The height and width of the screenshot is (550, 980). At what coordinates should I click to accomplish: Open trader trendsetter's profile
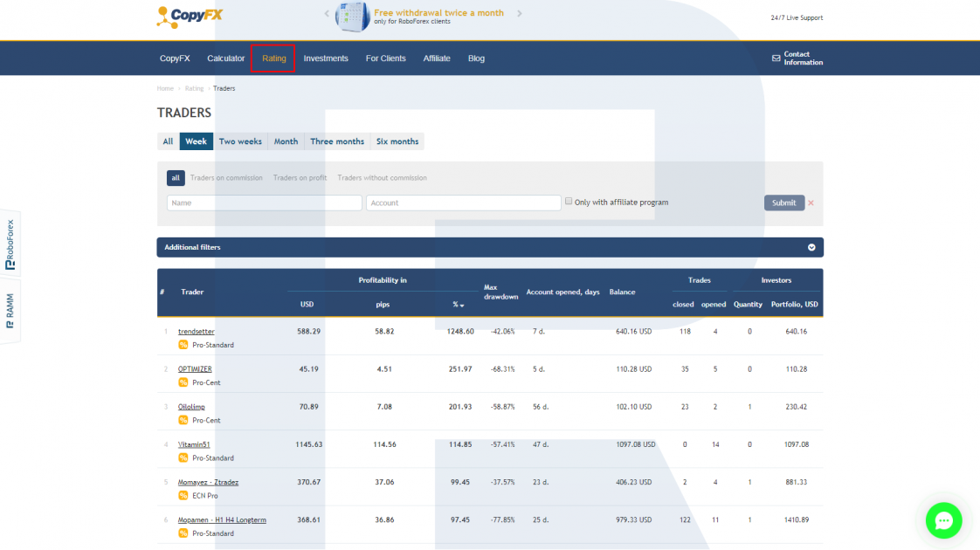[197, 332]
